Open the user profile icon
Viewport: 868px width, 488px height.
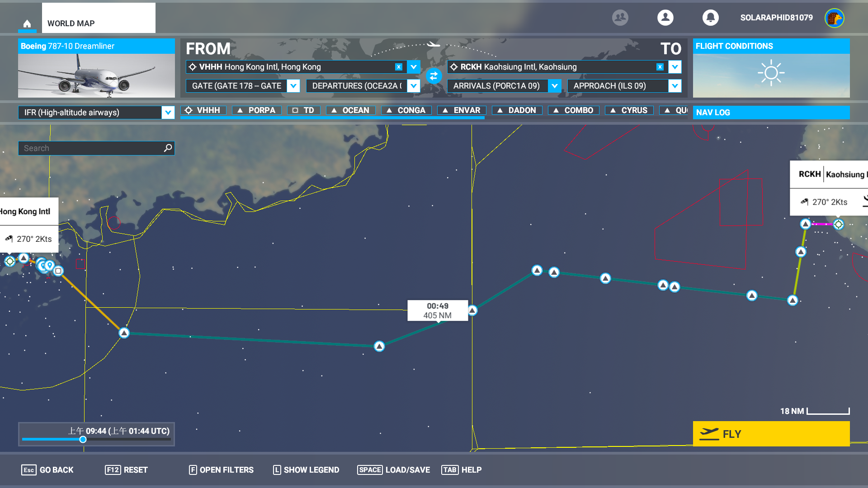665,18
